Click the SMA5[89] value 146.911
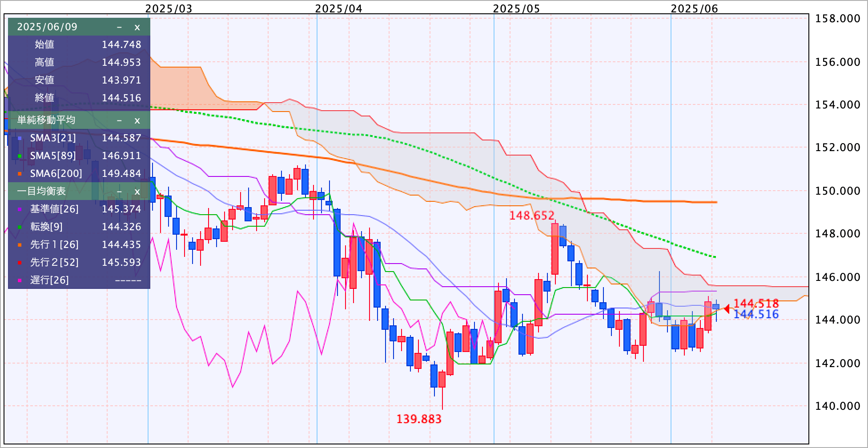This screenshot has width=868, height=448. pos(121,156)
